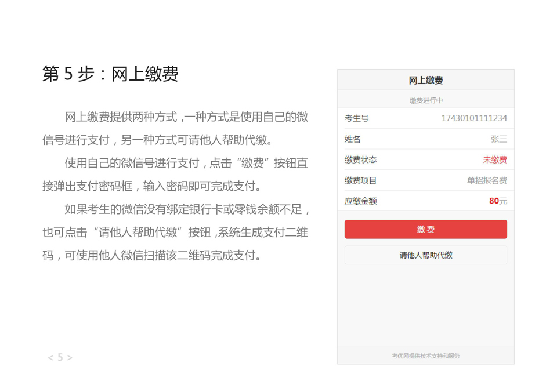Viewport: 557px width, 392px height.
Task: Select the 姓名 row label
Action: 352,139
